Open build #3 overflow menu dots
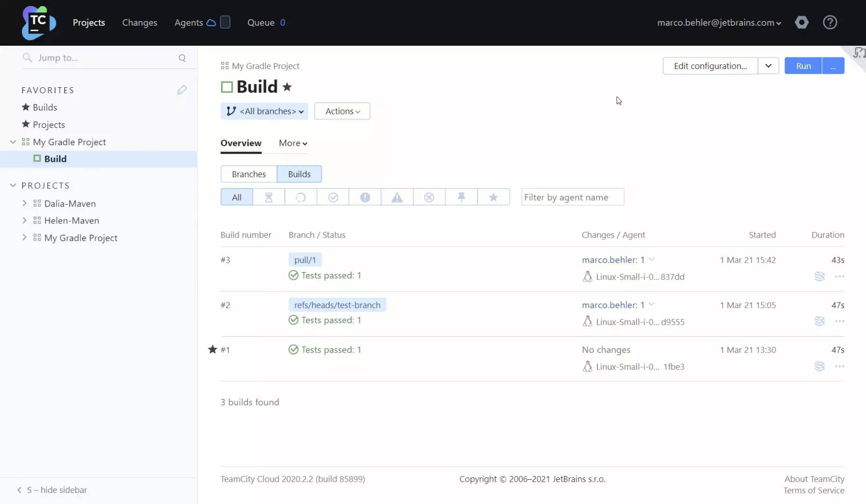The height and width of the screenshot is (504, 866). click(x=839, y=277)
